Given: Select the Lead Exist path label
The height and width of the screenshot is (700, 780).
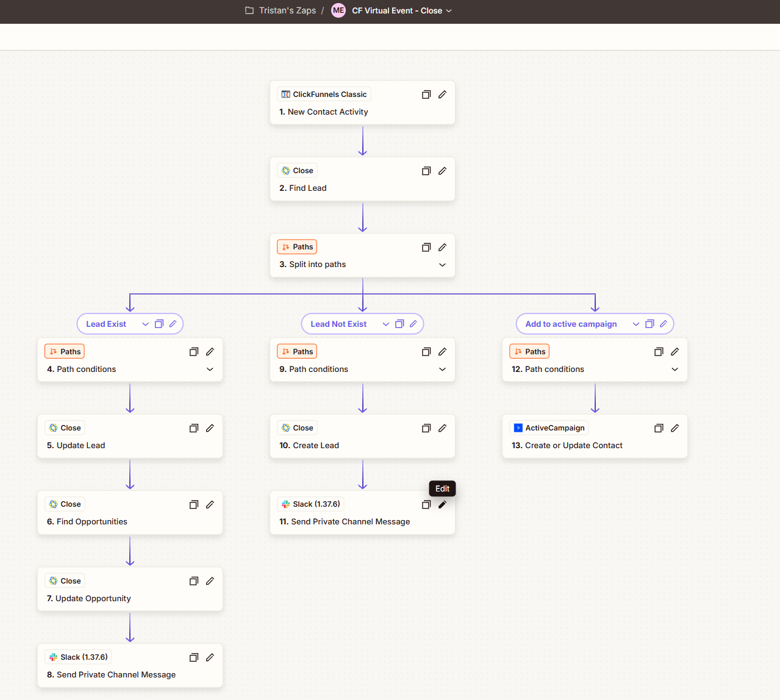Looking at the screenshot, I should [x=106, y=324].
